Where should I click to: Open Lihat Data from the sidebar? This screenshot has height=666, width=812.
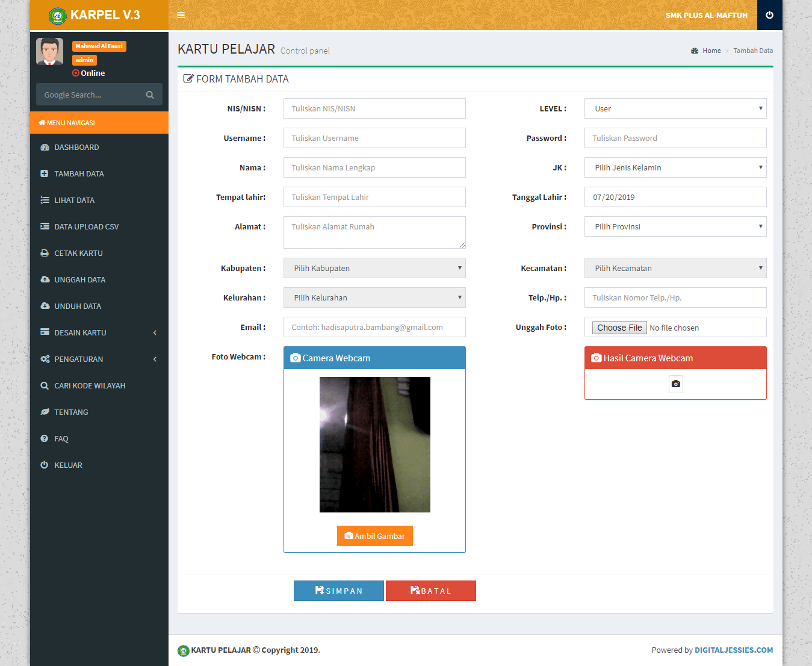[x=74, y=200]
